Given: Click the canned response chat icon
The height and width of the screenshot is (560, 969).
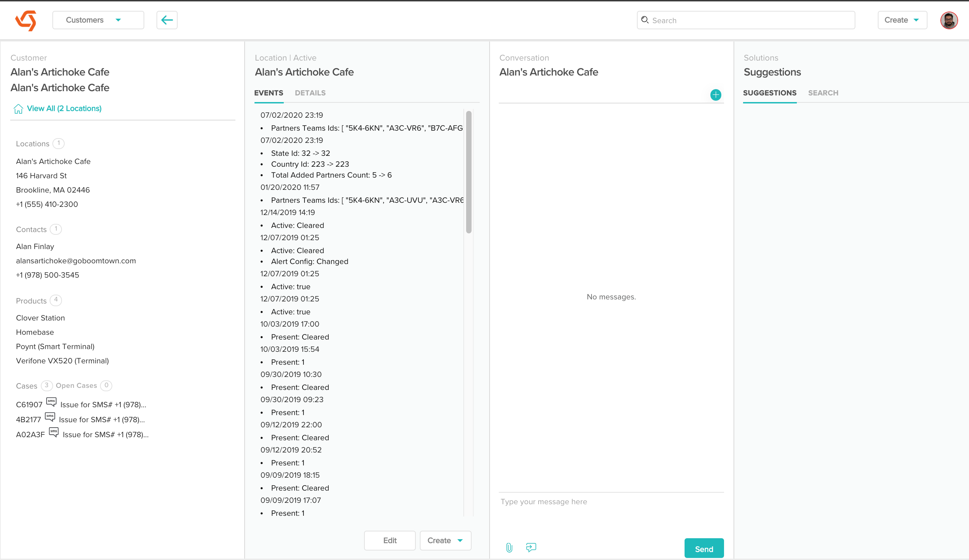Looking at the screenshot, I should coord(531,547).
